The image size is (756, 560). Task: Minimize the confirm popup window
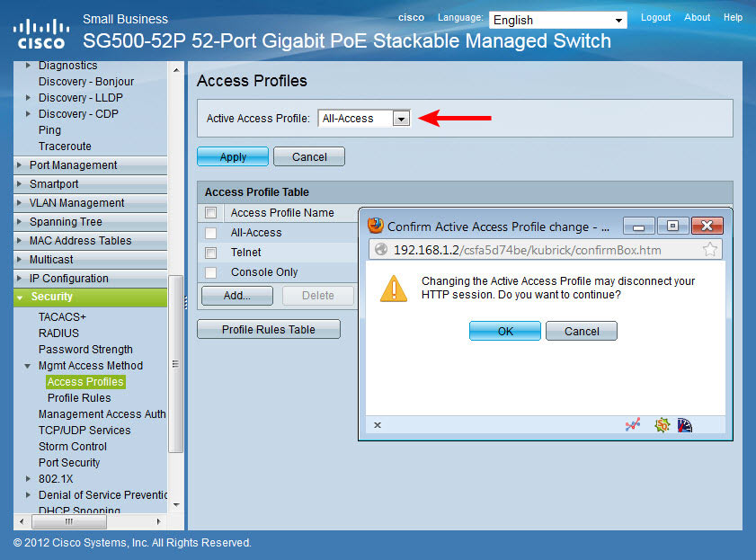639,226
